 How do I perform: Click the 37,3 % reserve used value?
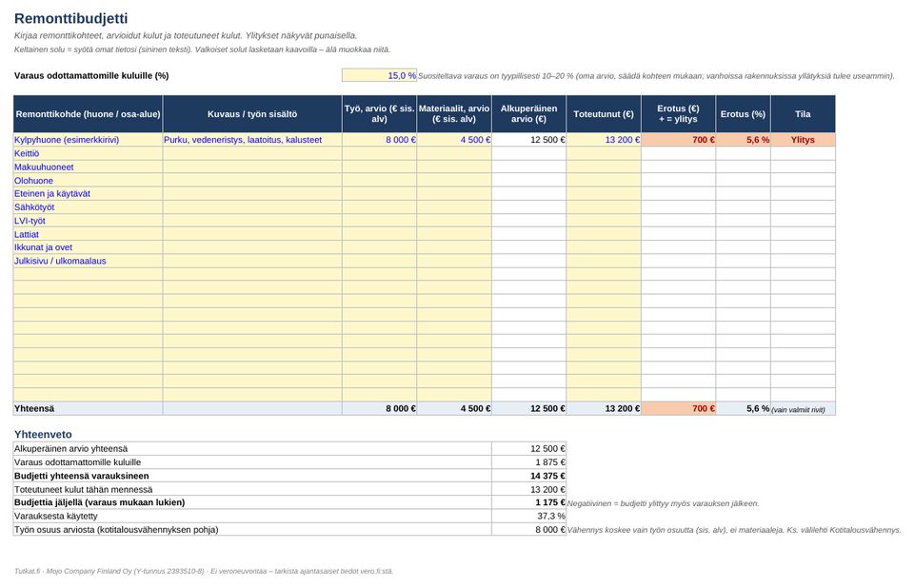528,516
